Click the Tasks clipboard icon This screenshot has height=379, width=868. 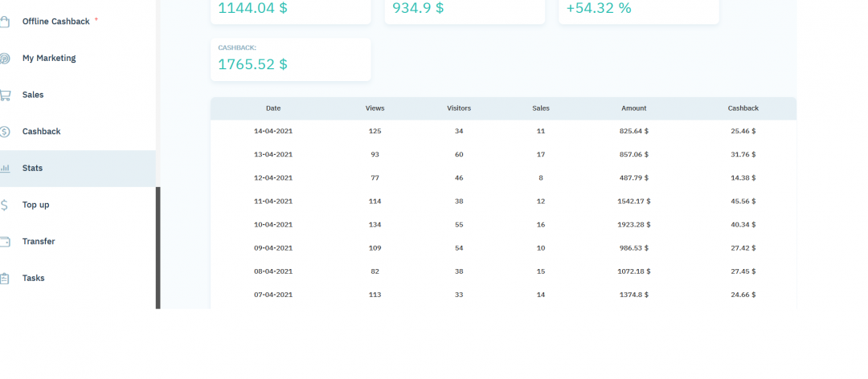pyautogui.click(x=5, y=279)
